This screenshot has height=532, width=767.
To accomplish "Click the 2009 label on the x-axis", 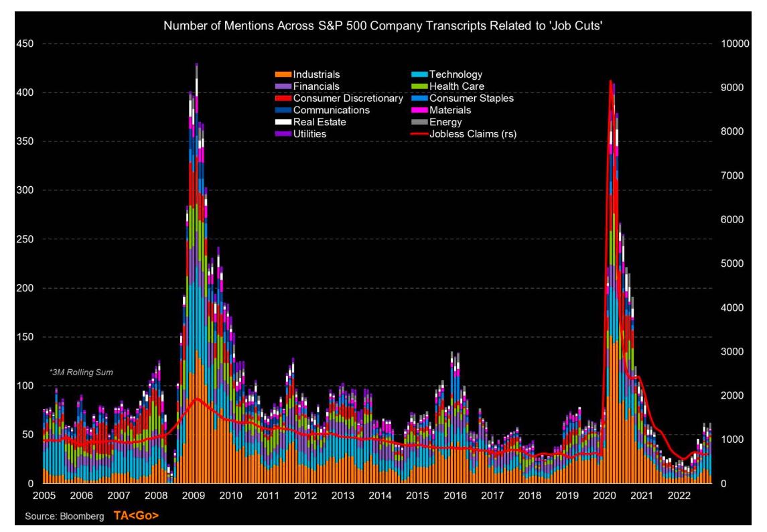I will [192, 496].
